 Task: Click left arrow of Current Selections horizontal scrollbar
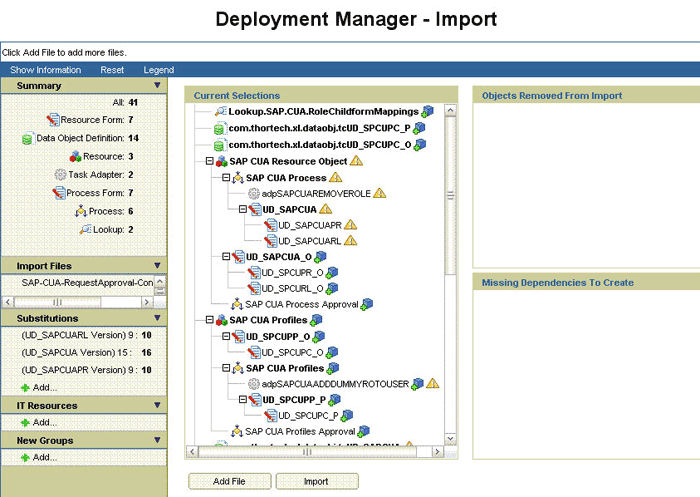tap(192, 452)
